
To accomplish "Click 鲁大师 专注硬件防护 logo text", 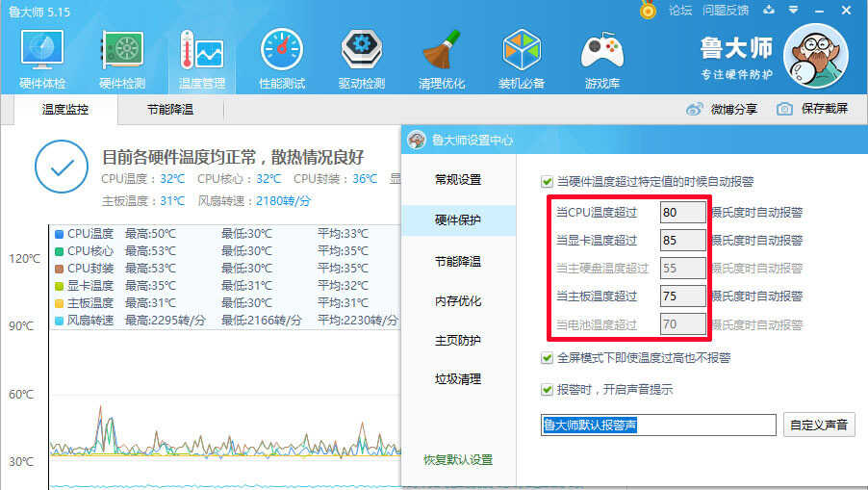I will click(736, 57).
